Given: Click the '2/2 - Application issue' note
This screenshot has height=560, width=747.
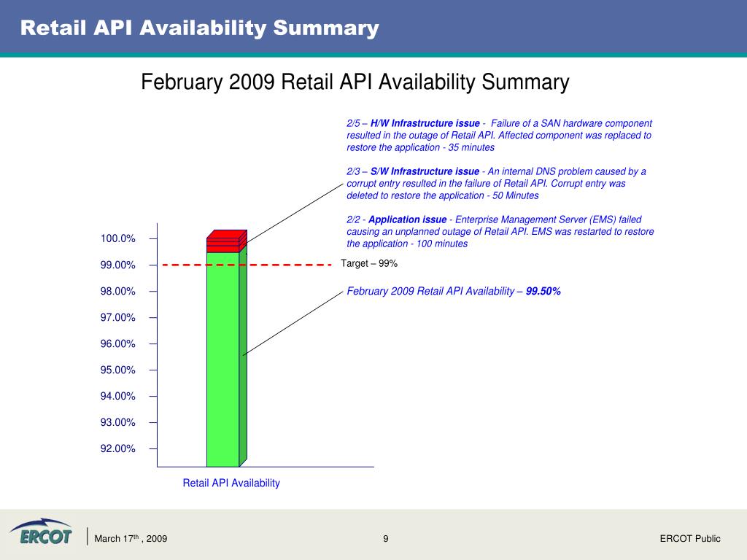Looking at the screenshot, I should click(x=500, y=231).
